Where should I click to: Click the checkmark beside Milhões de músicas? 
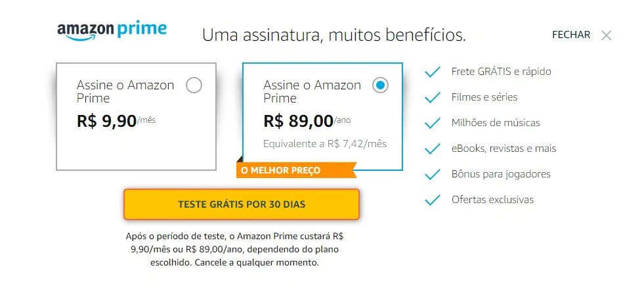433,123
